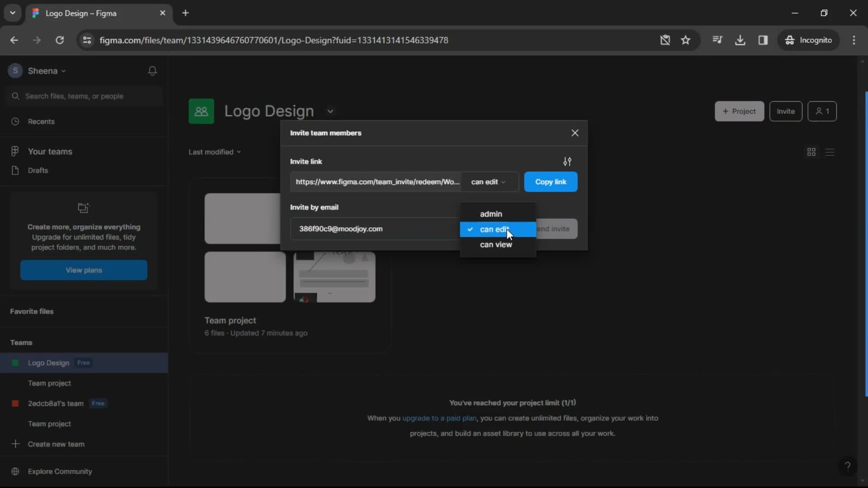The width and height of the screenshot is (868, 488).
Task: Select can view role option
Action: pos(498,244)
